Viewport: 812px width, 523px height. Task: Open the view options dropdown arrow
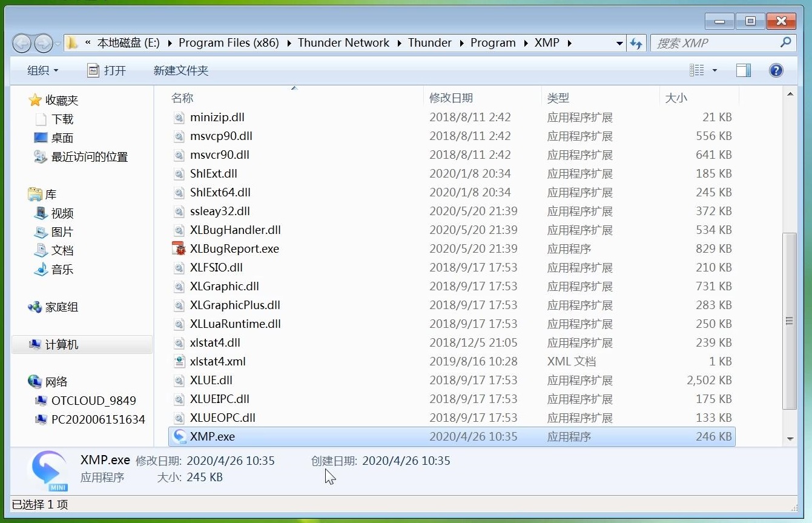click(715, 70)
